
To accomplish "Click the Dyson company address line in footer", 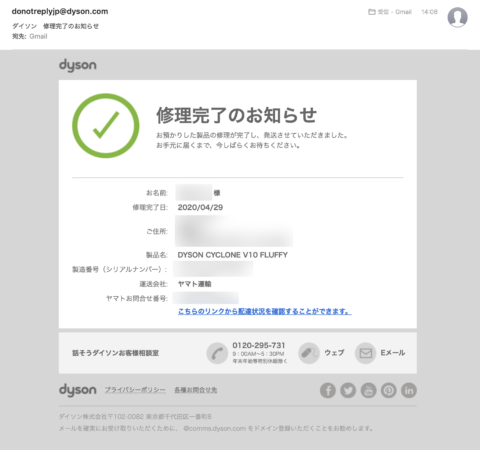I will (135, 417).
